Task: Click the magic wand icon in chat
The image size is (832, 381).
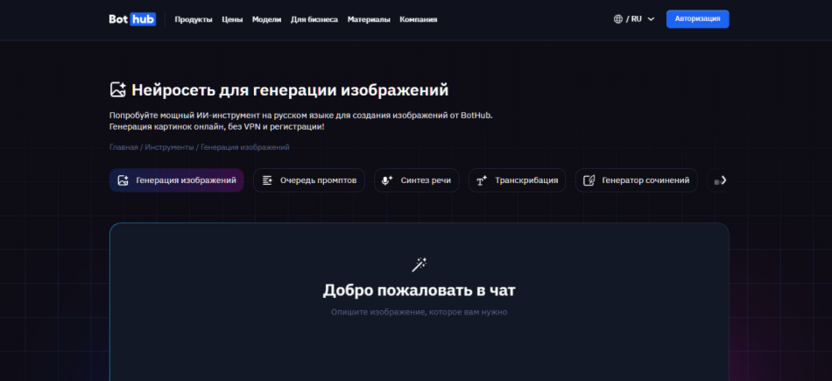Action: click(419, 264)
